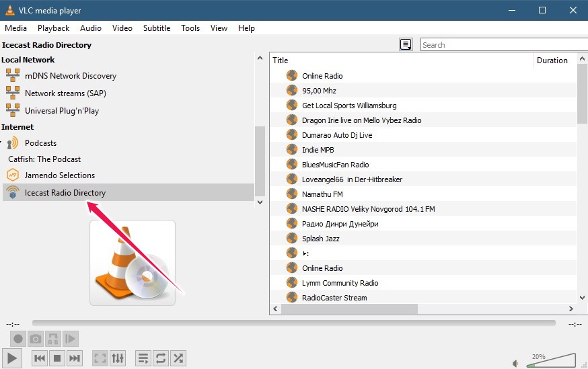Click frame by frame button
Screen dimensions: 588x369
[71, 339]
